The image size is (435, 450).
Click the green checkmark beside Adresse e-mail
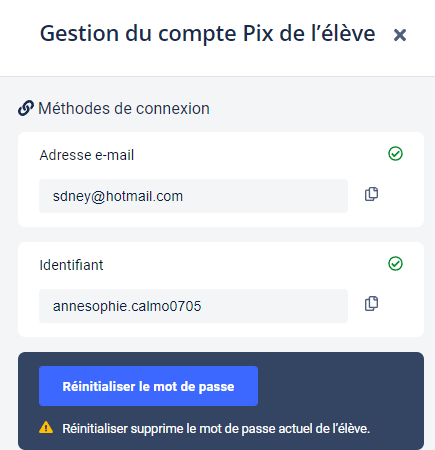(x=395, y=154)
